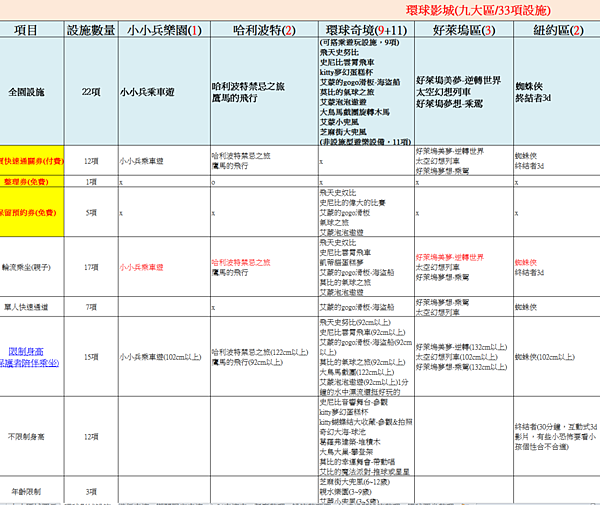Select the 7項 count cell
The width and height of the screenshot is (600, 505).
click(91, 307)
